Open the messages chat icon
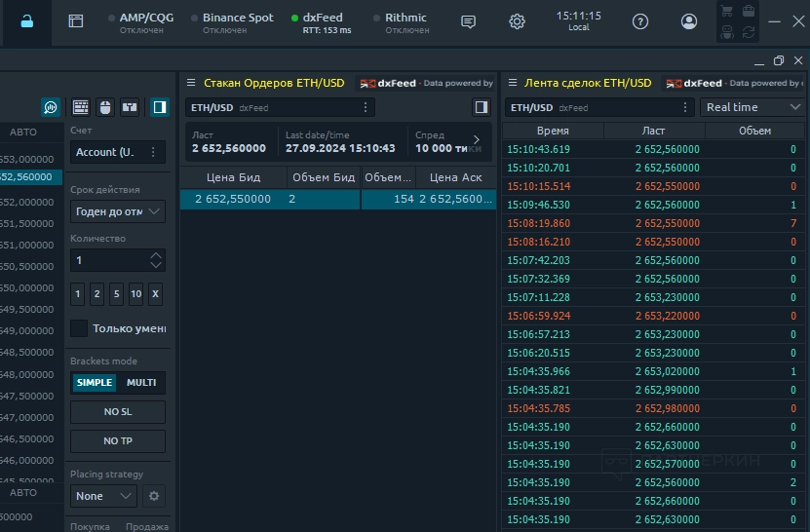This screenshot has height=532, width=810. click(468, 21)
